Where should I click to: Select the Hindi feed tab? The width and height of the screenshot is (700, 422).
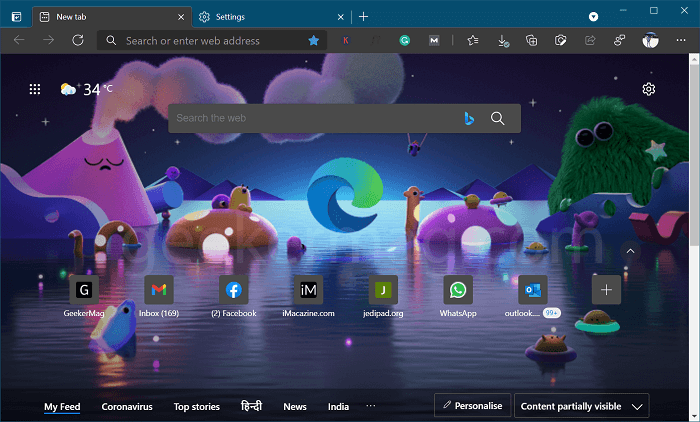click(251, 406)
